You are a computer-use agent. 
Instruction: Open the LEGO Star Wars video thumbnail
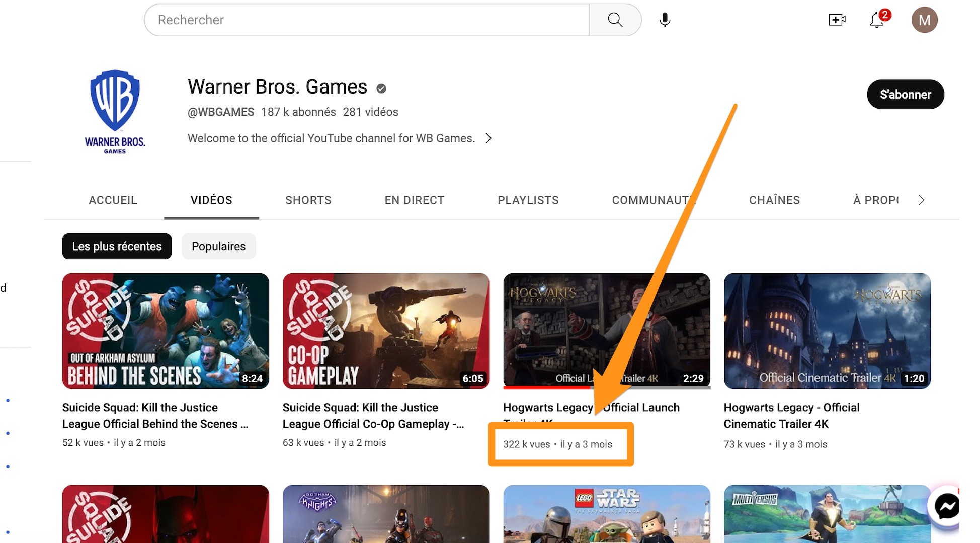(x=606, y=514)
